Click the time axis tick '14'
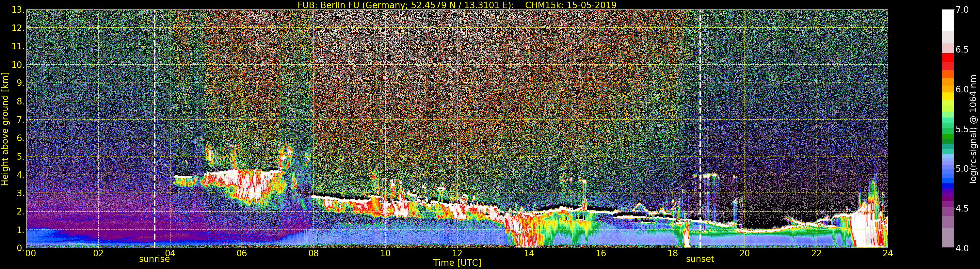 529,253
